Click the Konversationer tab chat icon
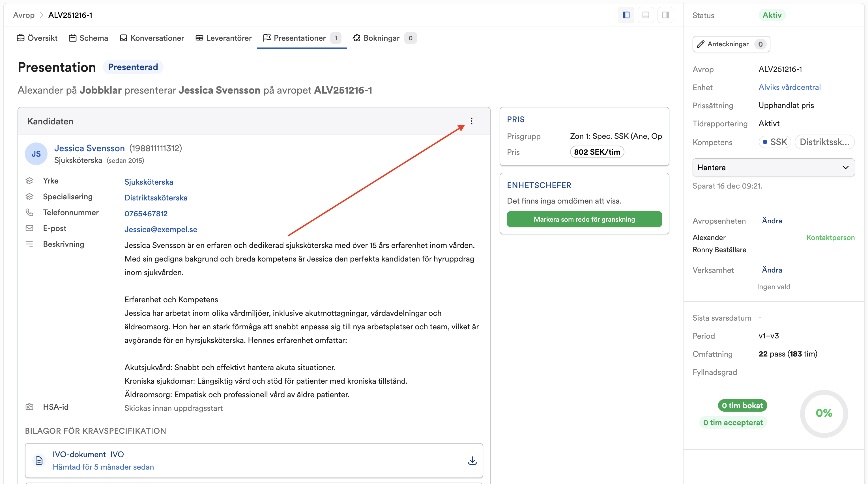 click(x=124, y=38)
